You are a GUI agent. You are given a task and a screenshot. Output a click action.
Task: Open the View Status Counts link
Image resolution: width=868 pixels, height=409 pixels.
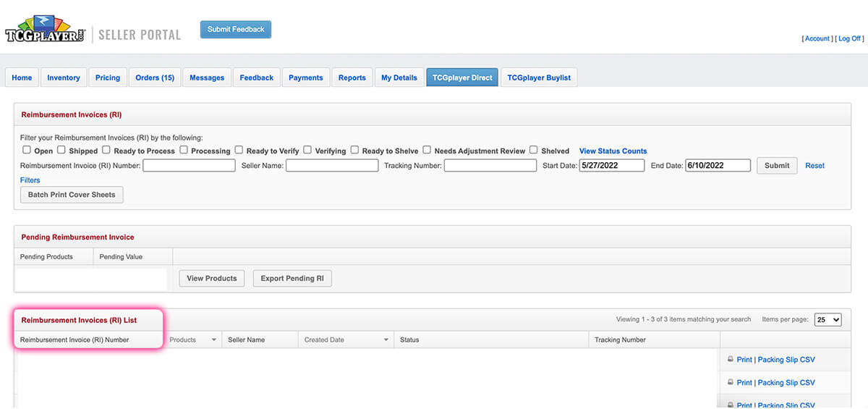click(x=613, y=151)
